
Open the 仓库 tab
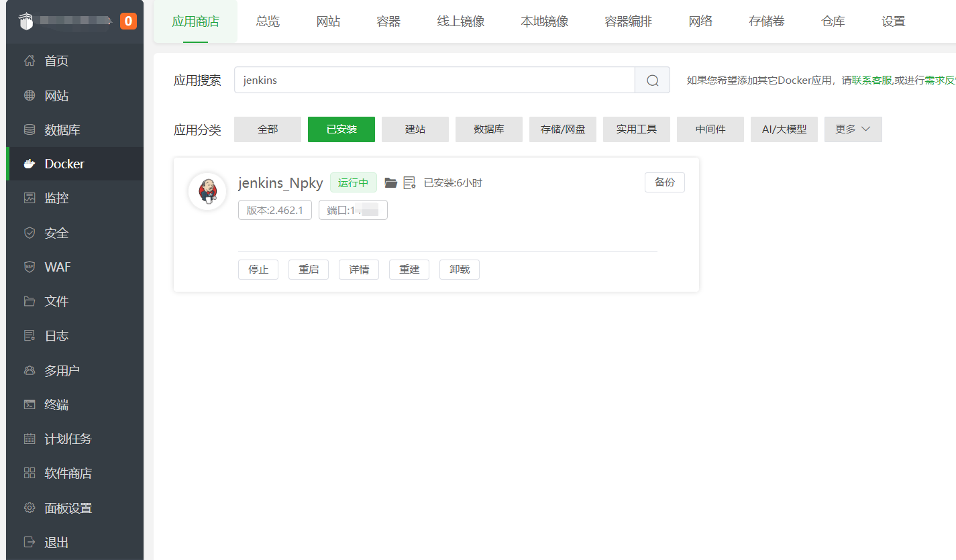pos(833,21)
